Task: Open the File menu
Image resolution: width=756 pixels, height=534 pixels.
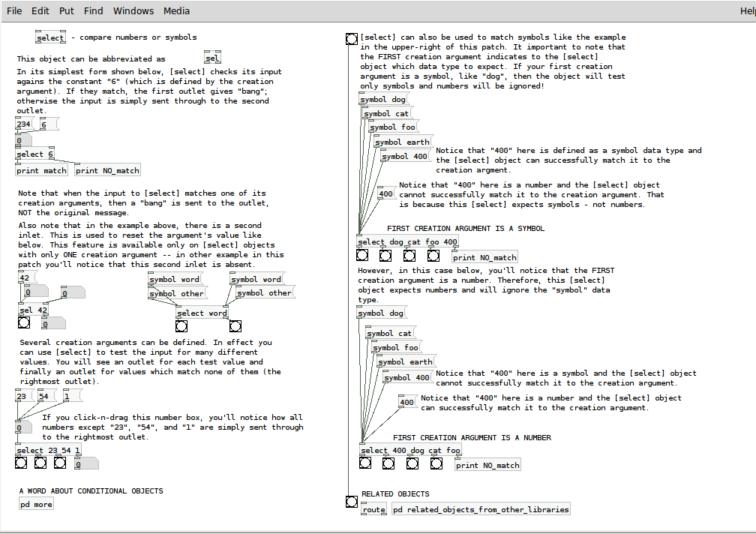Action: click(14, 10)
